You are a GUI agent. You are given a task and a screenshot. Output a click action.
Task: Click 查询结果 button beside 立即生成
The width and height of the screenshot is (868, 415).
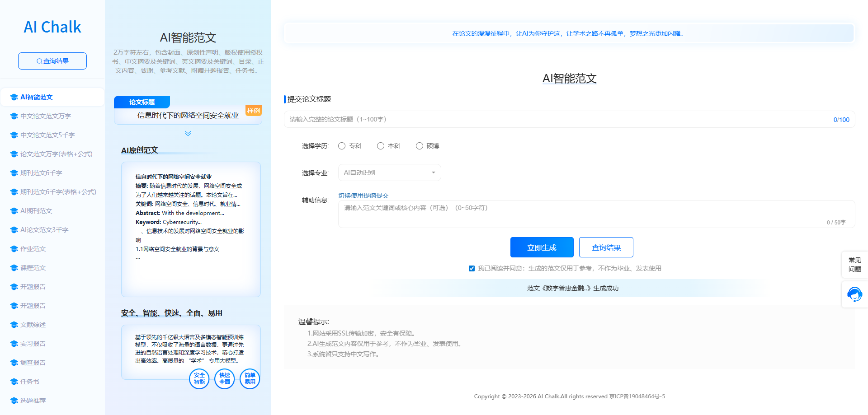coord(606,247)
